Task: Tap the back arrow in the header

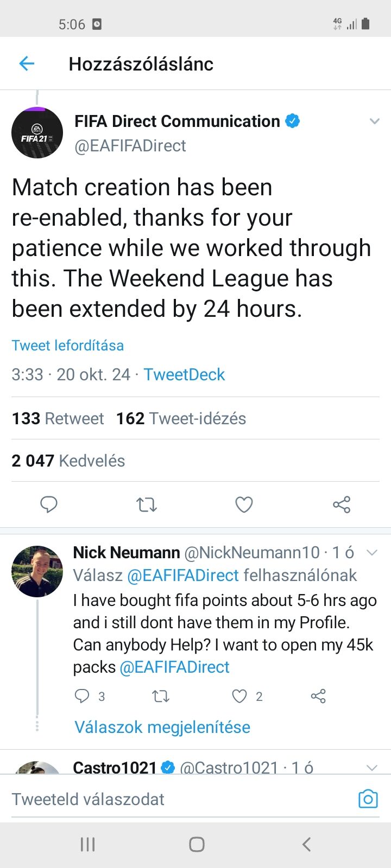Action: coord(27,64)
